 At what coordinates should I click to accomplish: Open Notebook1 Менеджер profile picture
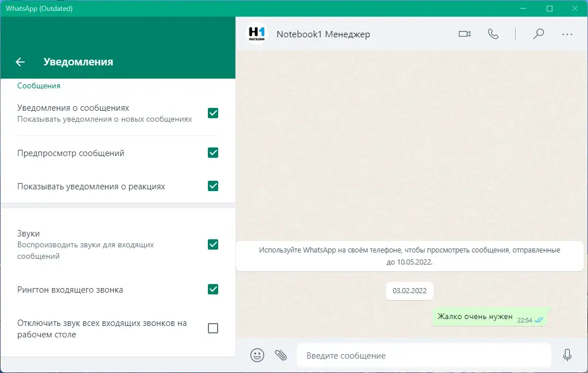click(257, 34)
